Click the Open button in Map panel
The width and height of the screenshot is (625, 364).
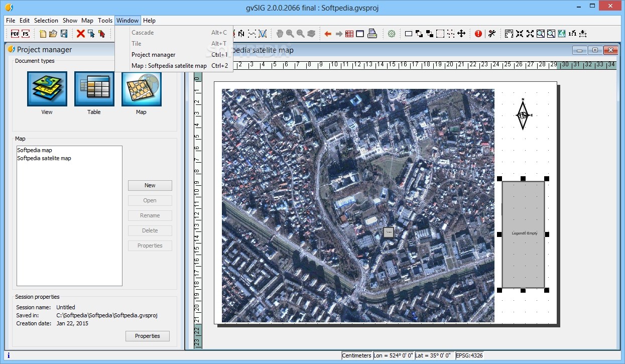pyautogui.click(x=150, y=200)
